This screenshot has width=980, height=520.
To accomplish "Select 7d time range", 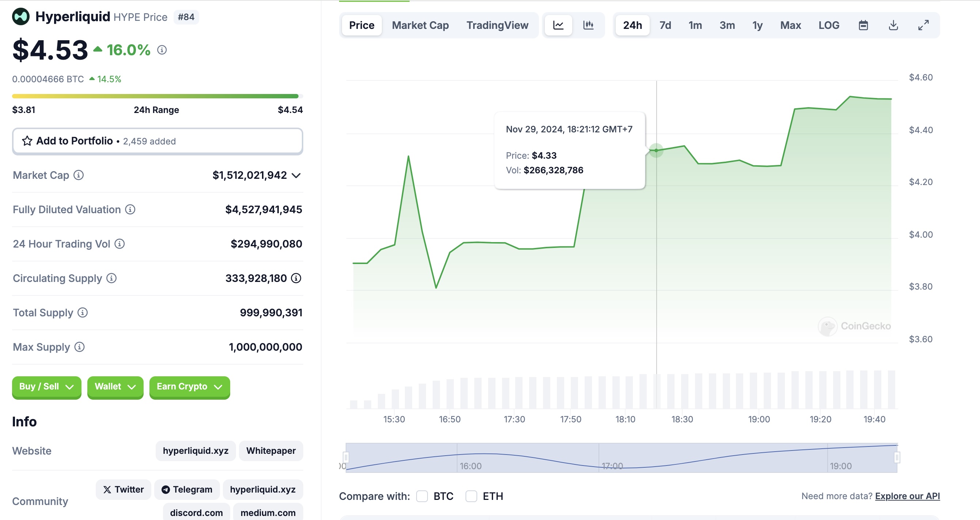I will tap(665, 25).
